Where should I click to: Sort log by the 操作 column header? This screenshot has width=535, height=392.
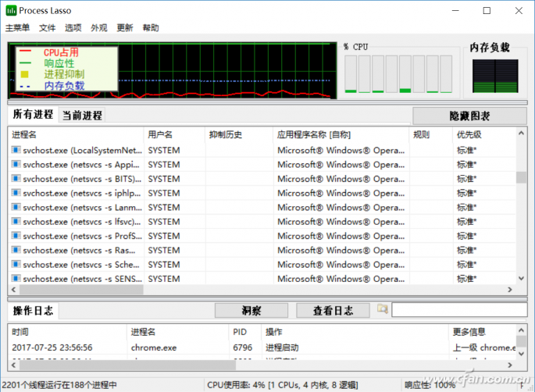[355, 332]
